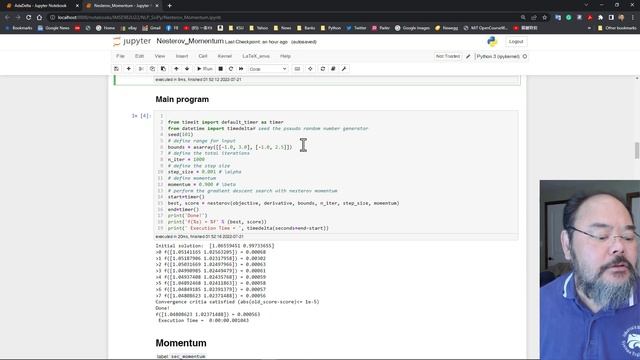Open the Kernel menu
This screenshot has height=360, width=640.
coord(224,56)
